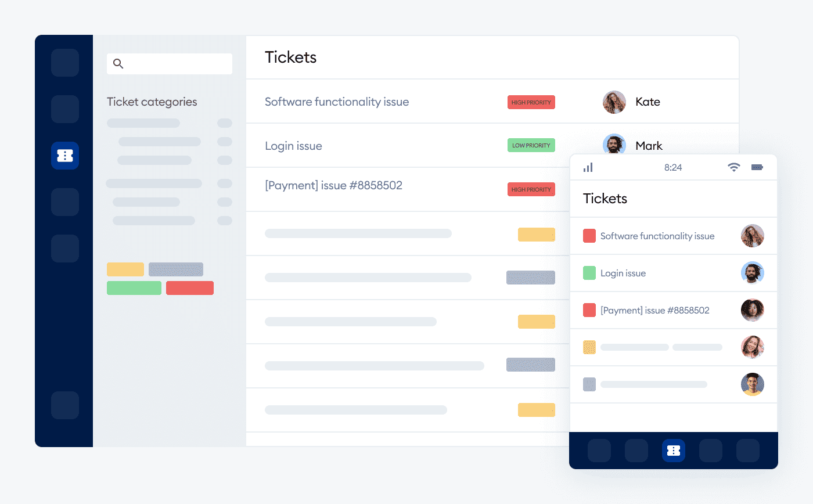Image resolution: width=813 pixels, height=504 pixels.
Task: Select the red color tag in sidebar
Action: tap(190, 288)
